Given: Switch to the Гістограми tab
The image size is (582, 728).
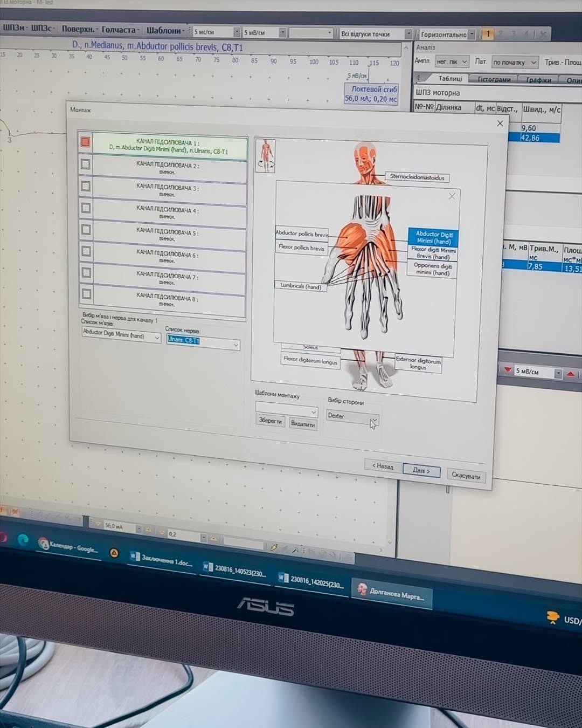Looking at the screenshot, I should (494, 79).
